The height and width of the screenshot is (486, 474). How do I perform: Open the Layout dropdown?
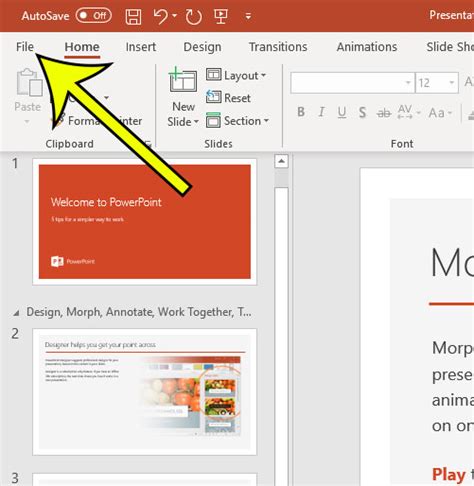point(236,75)
